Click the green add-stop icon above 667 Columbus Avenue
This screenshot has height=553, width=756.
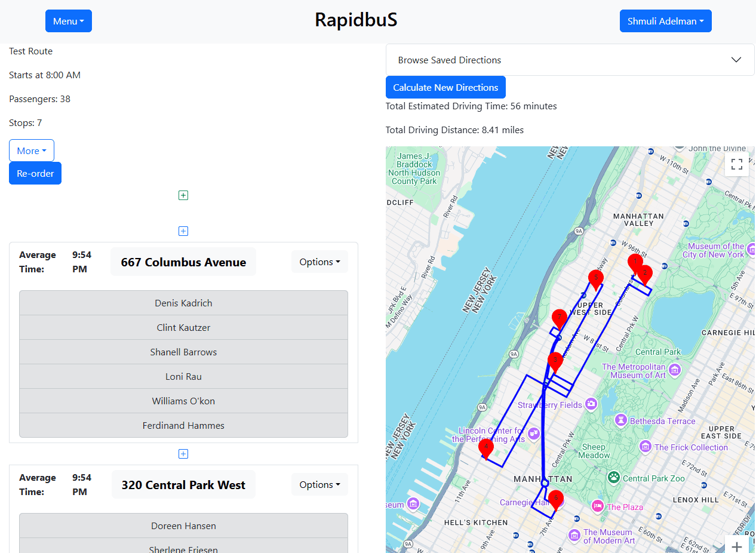183,195
